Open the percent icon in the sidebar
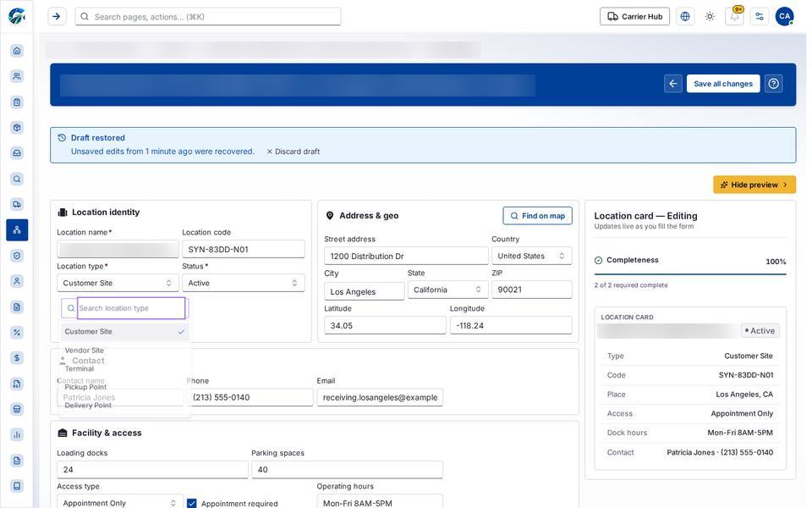Image resolution: width=812 pixels, height=508 pixels. [17, 332]
